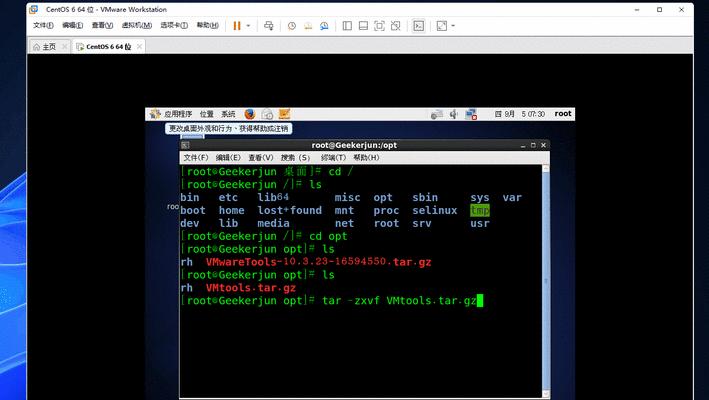Image resolution: width=709 pixels, height=400 pixels.
Task: Open the clock showing 9月 5 07:30
Action: [520, 114]
